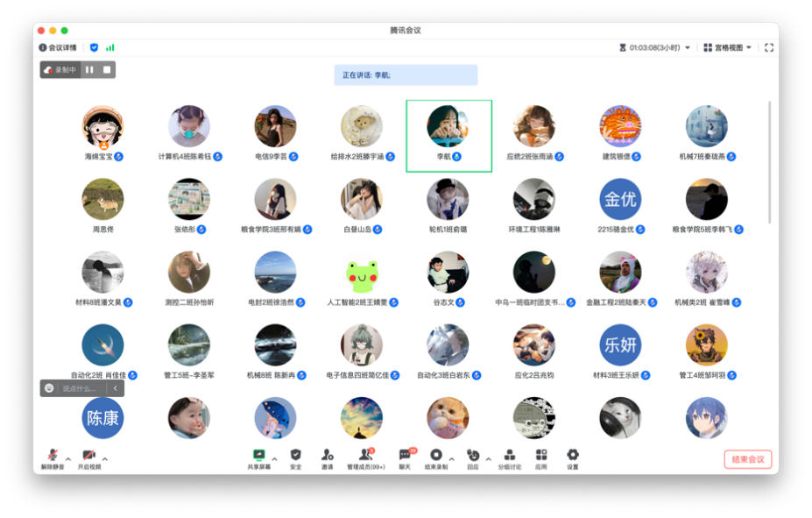Open Breakout Discussion (分组讨论)
812x518 pixels.
coord(510,458)
